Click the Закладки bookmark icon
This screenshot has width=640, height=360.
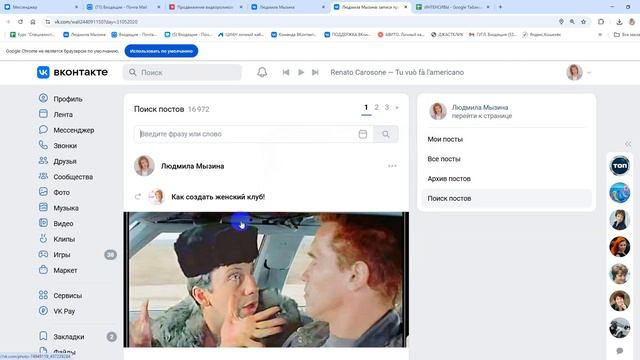pos(43,336)
